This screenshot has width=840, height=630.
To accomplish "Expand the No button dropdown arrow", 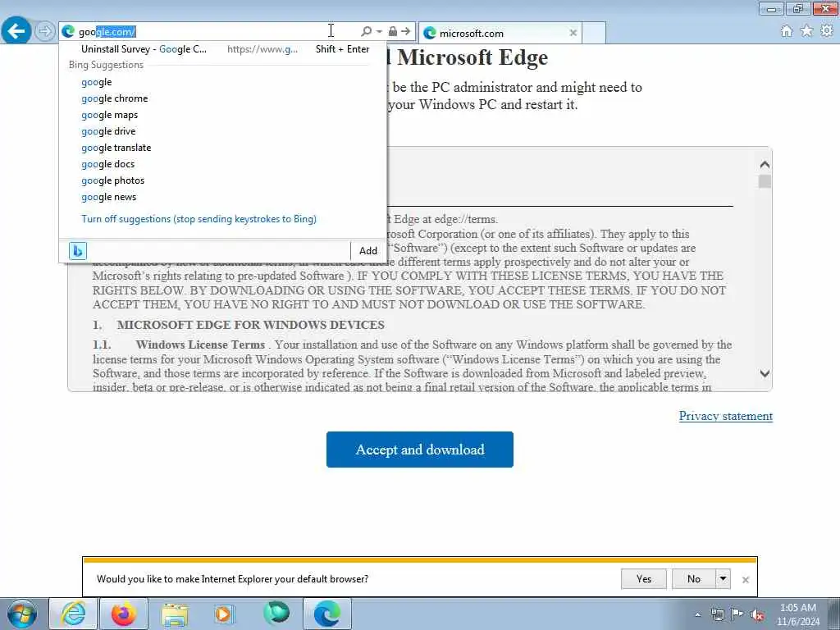I will [x=724, y=578].
